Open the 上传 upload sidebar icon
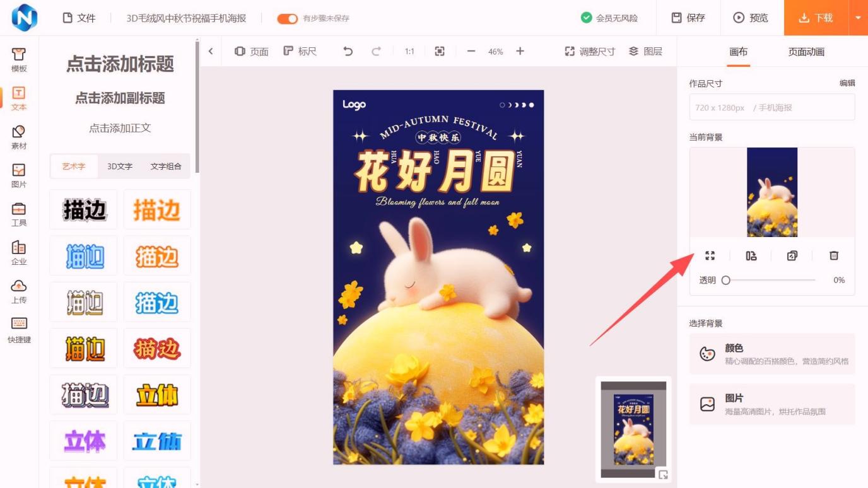 [19, 291]
